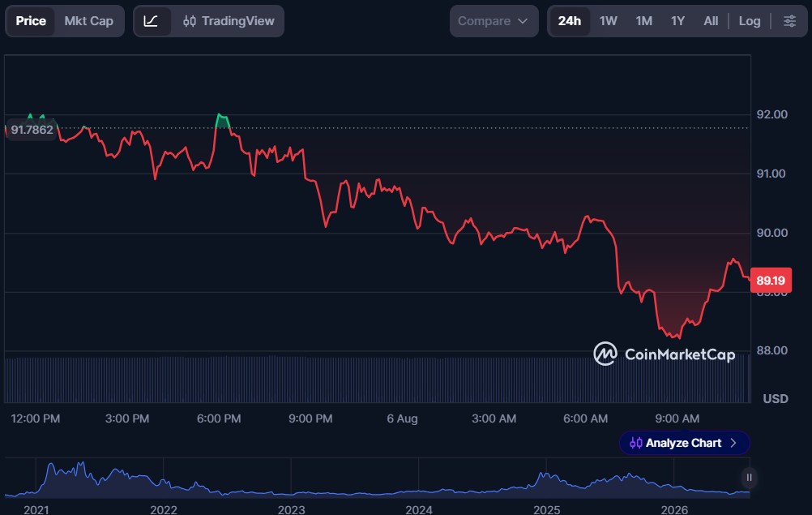Select the 1Y time range
Image resolution: width=812 pixels, height=515 pixels.
(x=677, y=21)
